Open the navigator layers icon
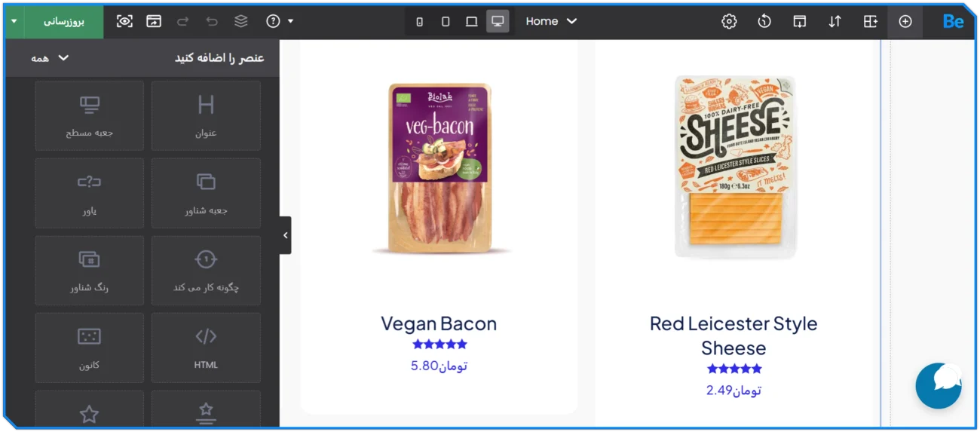980x432 pixels. pyautogui.click(x=241, y=21)
